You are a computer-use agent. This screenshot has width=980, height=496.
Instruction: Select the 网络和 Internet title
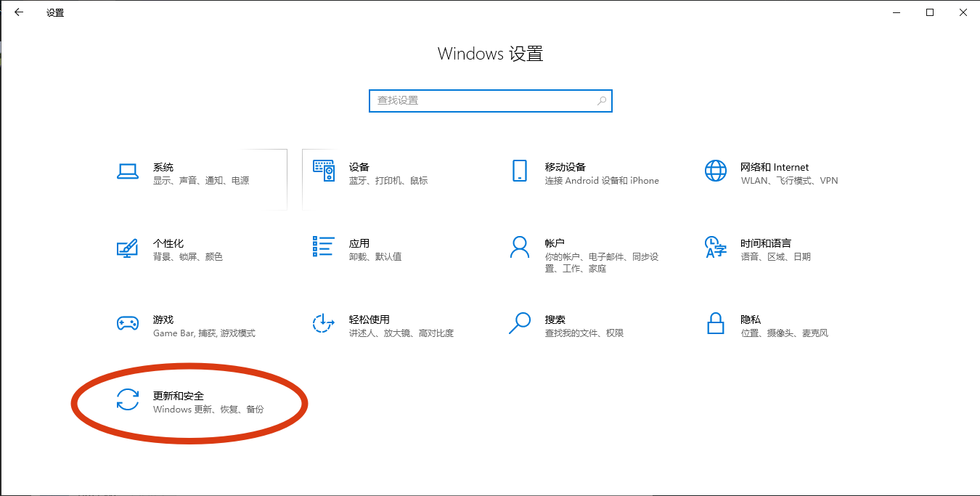tap(775, 167)
